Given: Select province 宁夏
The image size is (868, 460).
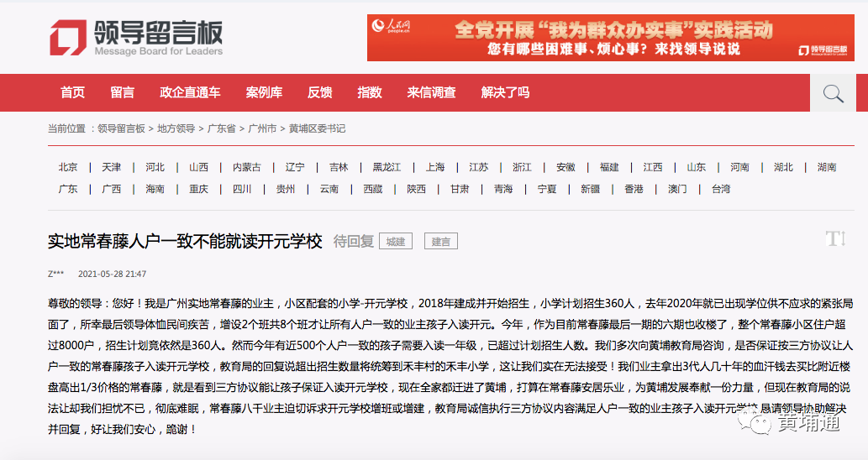Looking at the screenshot, I should (x=547, y=189).
